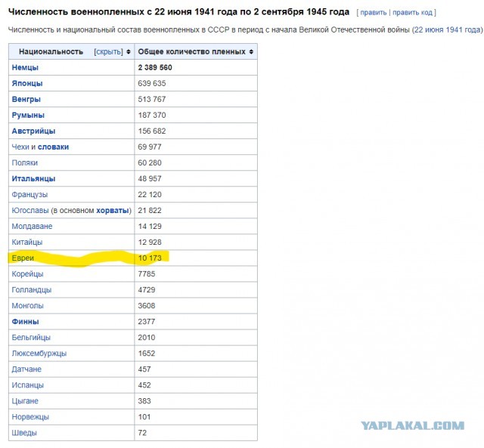Click the скрыть link in table header

pos(108,52)
